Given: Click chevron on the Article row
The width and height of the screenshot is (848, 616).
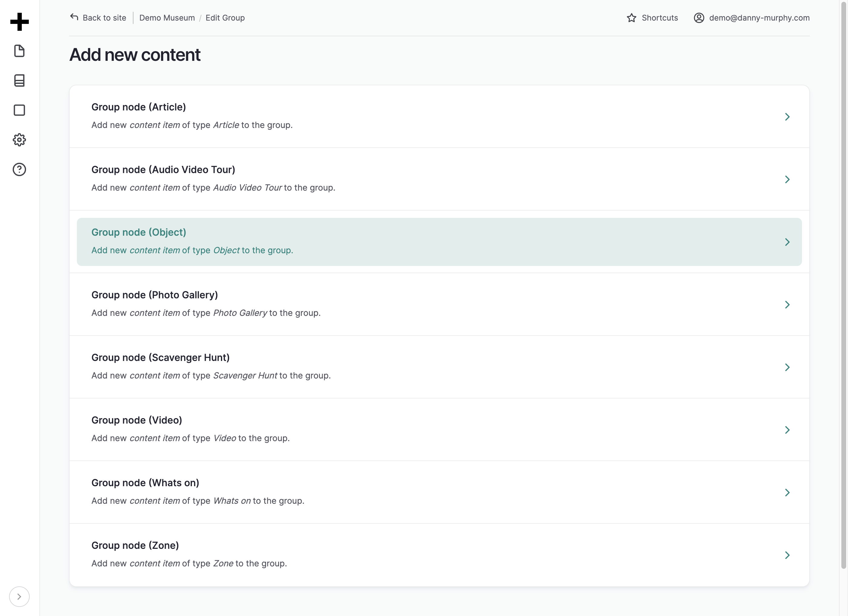Looking at the screenshot, I should coord(787,117).
